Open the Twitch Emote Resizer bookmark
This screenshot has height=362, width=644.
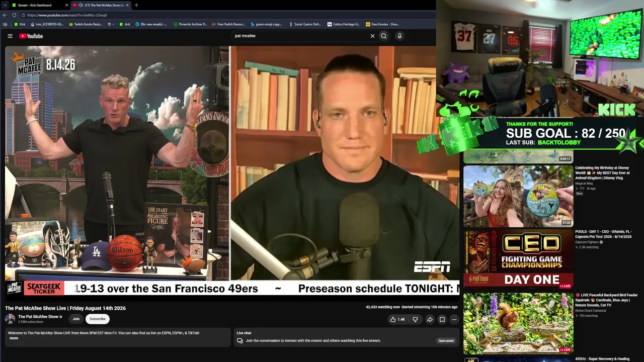(x=85, y=24)
